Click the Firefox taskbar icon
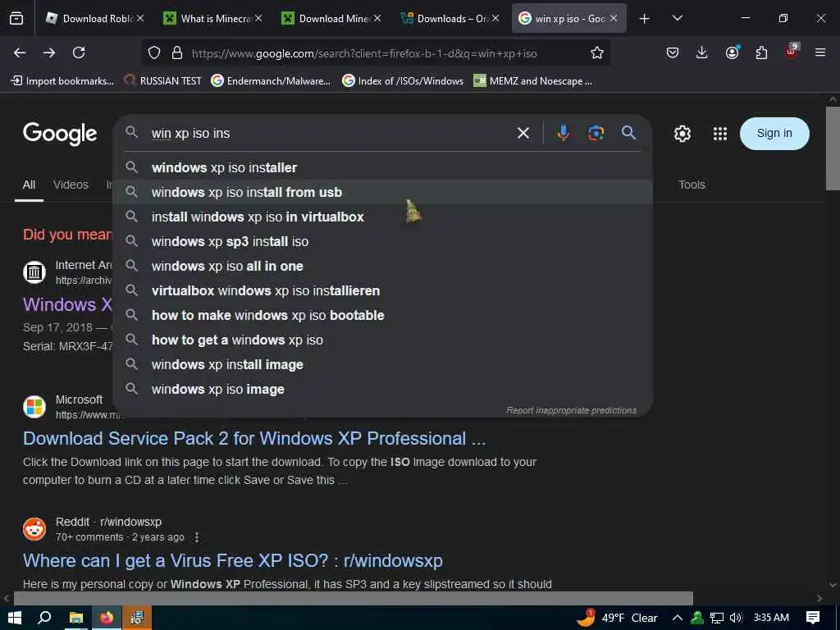840x630 pixels. pos(107,618)
